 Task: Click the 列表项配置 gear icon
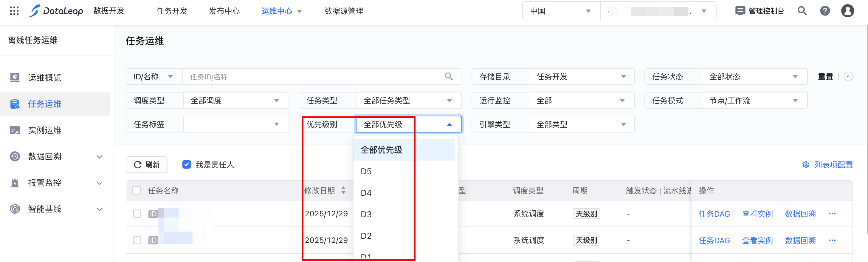[805, 164]
